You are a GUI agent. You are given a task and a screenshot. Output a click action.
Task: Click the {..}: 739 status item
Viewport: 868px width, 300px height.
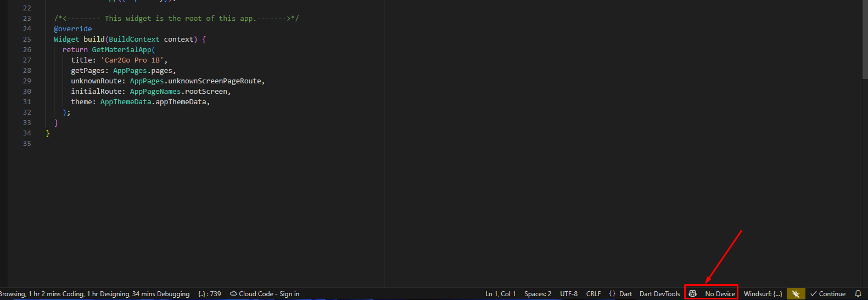pyautogui.click(x=210, y=294)
